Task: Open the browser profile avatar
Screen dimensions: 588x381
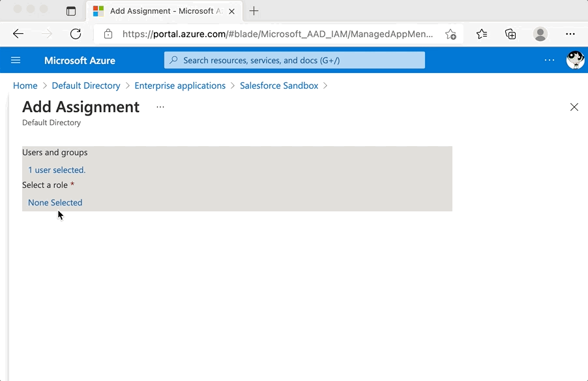Action: coord(540,34)
